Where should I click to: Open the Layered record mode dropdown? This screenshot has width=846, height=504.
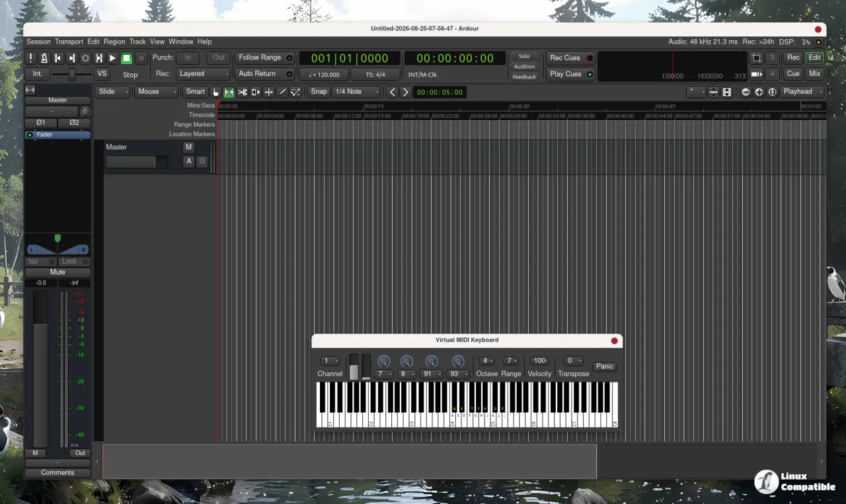coord(204,74)
